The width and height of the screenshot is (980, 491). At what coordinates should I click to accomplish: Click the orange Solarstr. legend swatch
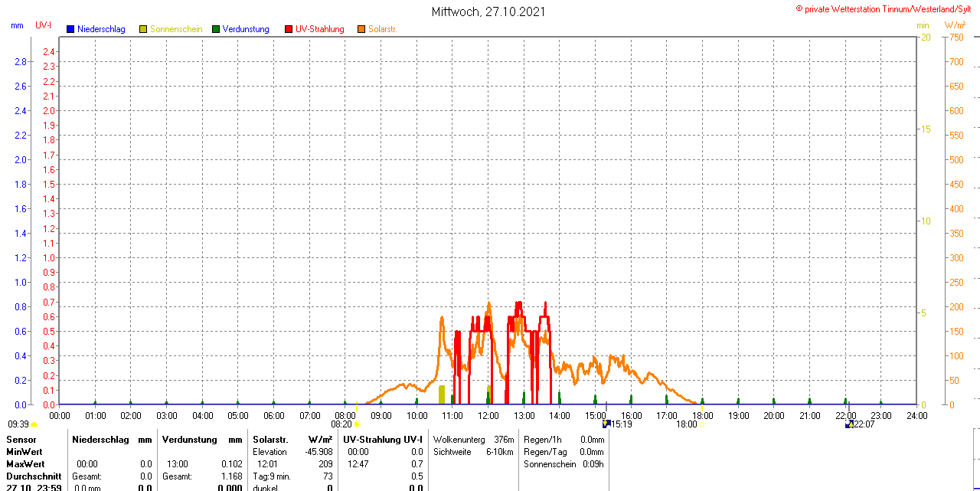pos(361,29)
